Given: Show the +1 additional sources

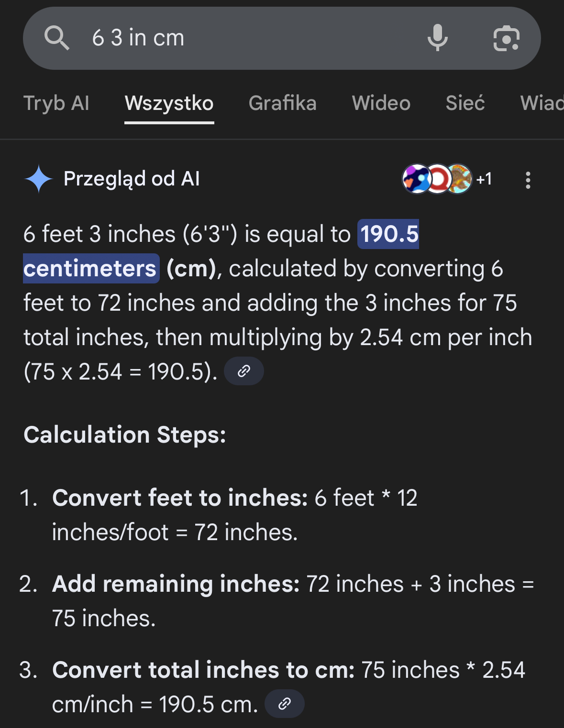Looking at the screenshot, I should [484, 179].
